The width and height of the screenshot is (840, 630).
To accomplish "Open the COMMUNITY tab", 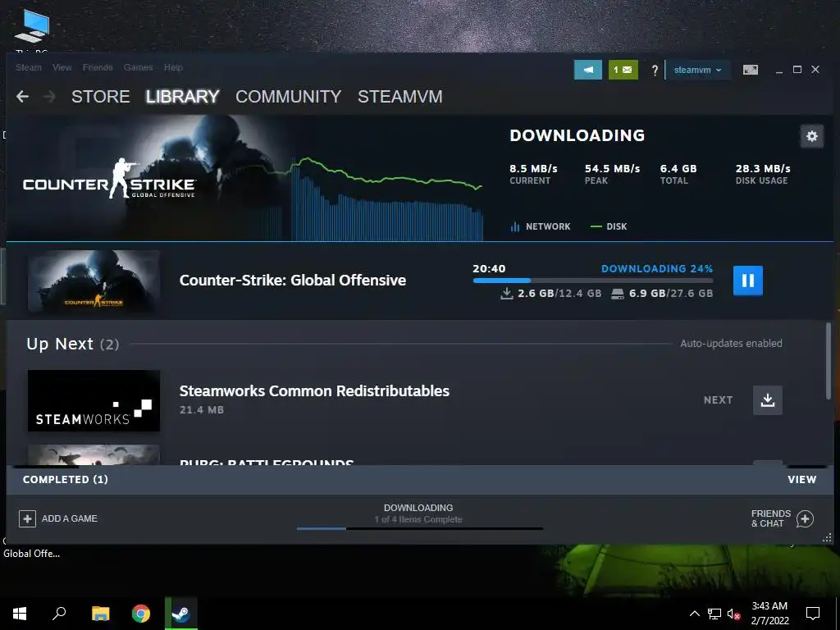I will point(288,97).
